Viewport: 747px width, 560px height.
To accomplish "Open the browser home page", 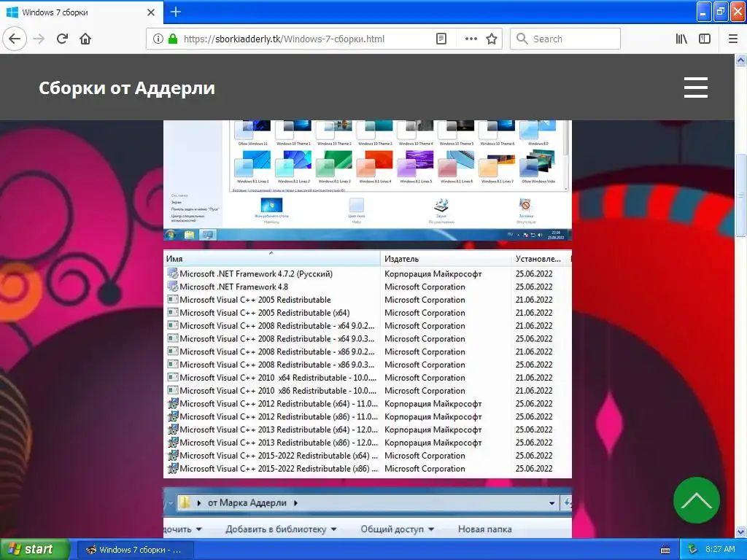I will point(85,39).
